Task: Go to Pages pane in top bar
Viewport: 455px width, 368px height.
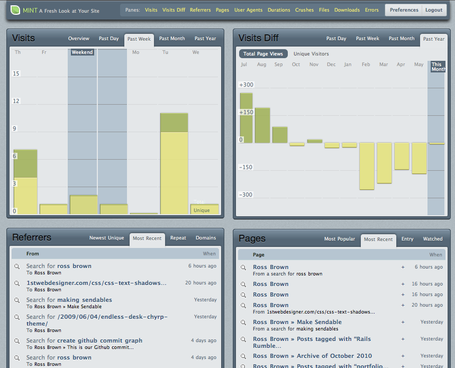Action: pos(222,10)
